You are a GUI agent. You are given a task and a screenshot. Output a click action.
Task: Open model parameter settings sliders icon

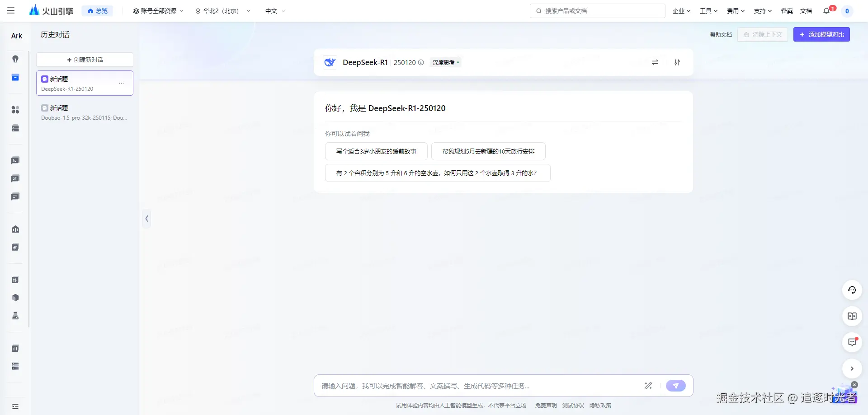tap(677, 62)
